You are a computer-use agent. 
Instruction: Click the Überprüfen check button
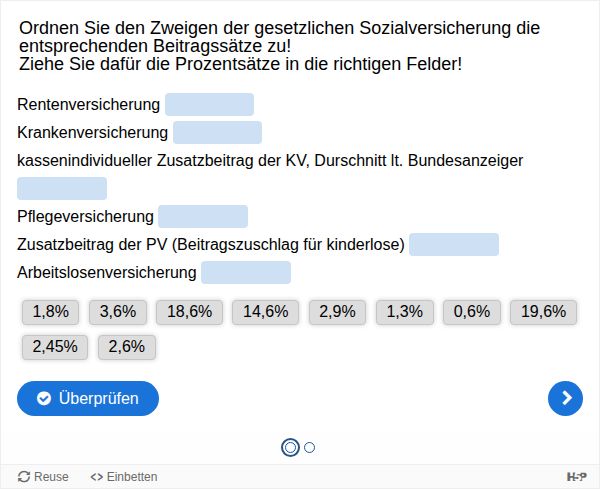(88, 398)
